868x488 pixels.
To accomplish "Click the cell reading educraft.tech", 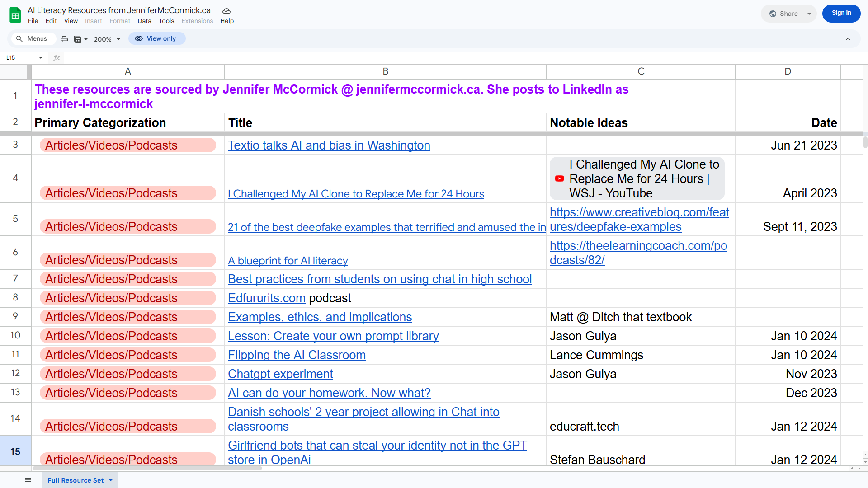I will coord(641,419).
